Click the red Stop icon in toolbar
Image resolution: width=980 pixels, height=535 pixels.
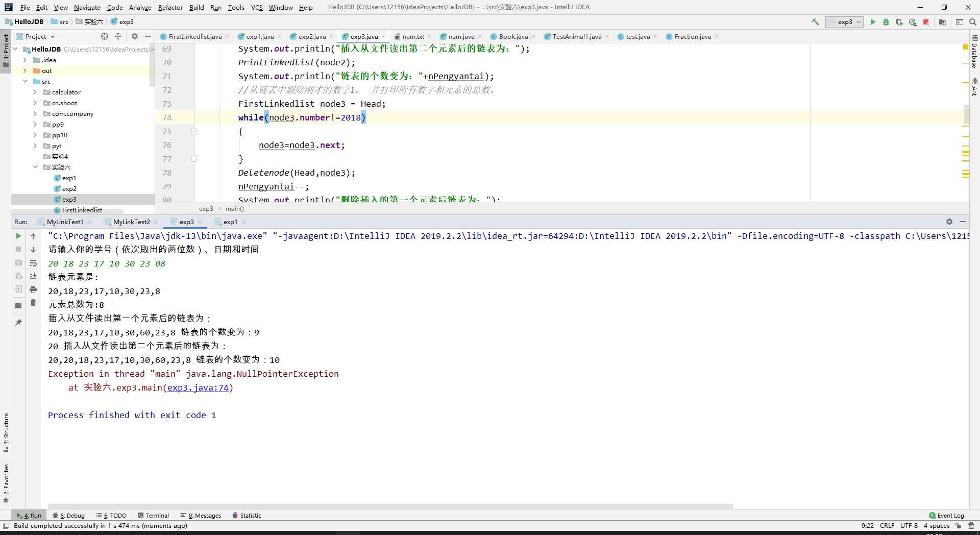tap(926, 22)
